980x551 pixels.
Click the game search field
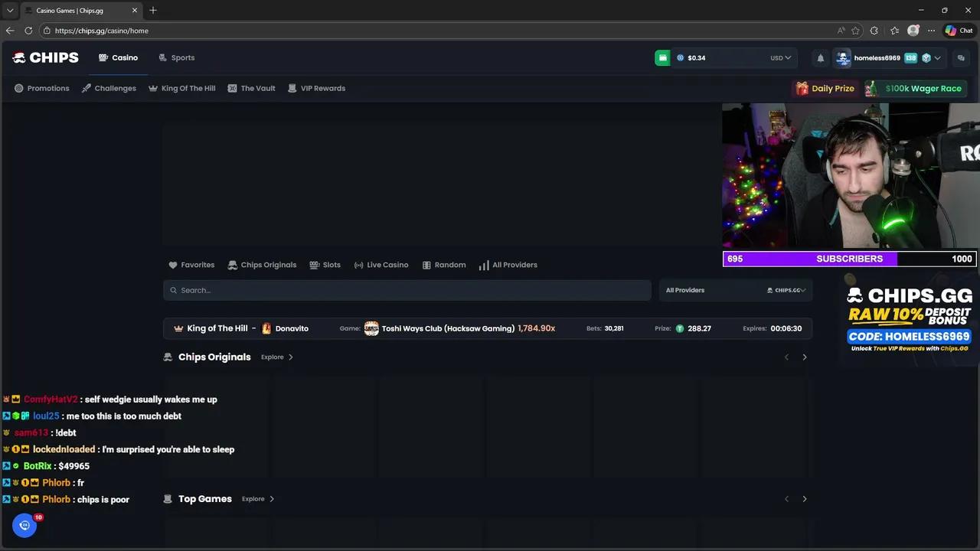[407, 290]
